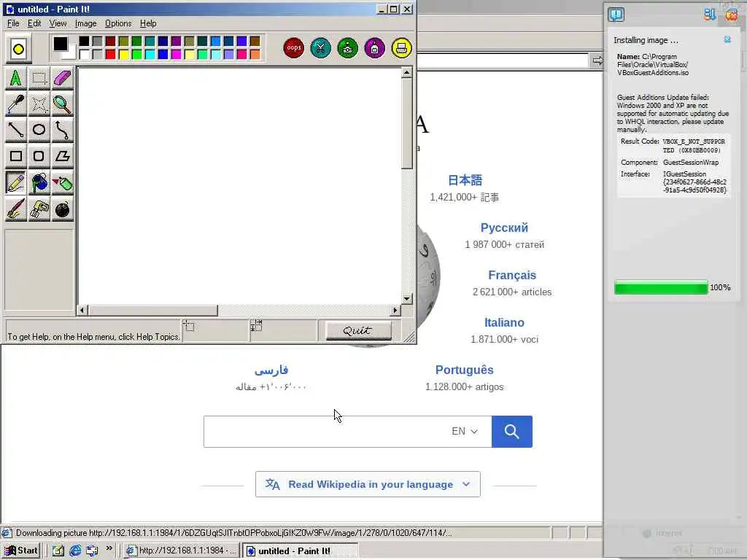The image size is (747, 560).
Task: Pick the bright yellow color swatch
Action: pos(124,55)
